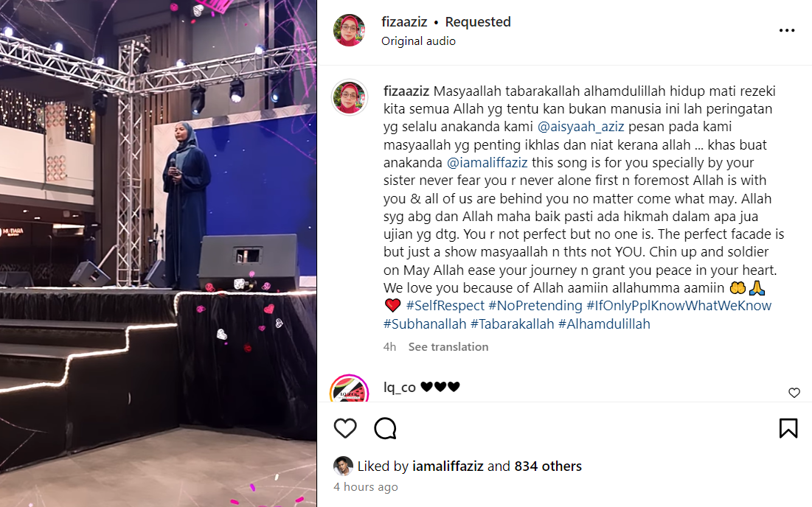Like the lq_co comment heart
Viewport: 812px width, 507px height.
point(794,393)
